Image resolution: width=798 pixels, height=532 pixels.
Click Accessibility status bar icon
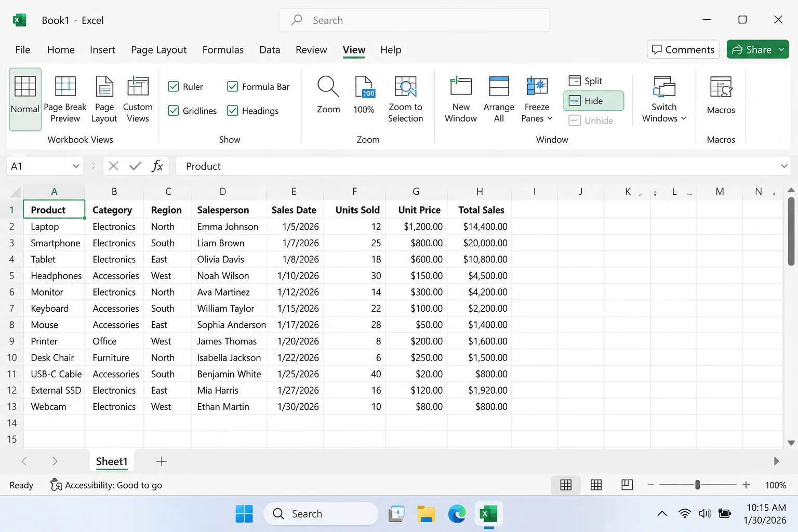click(56, 485)
